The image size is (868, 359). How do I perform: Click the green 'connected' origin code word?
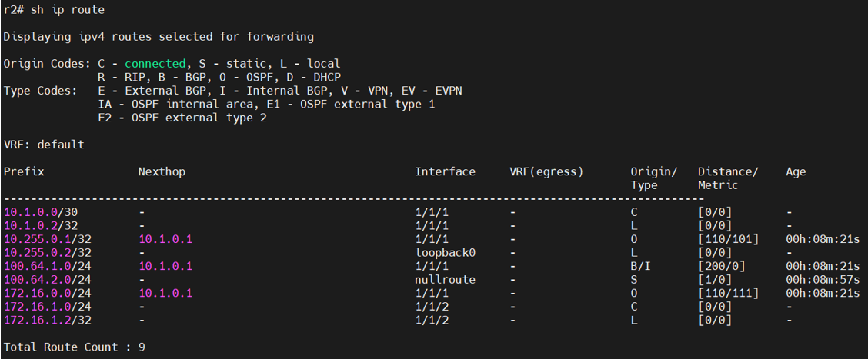(x=155, y=64)
